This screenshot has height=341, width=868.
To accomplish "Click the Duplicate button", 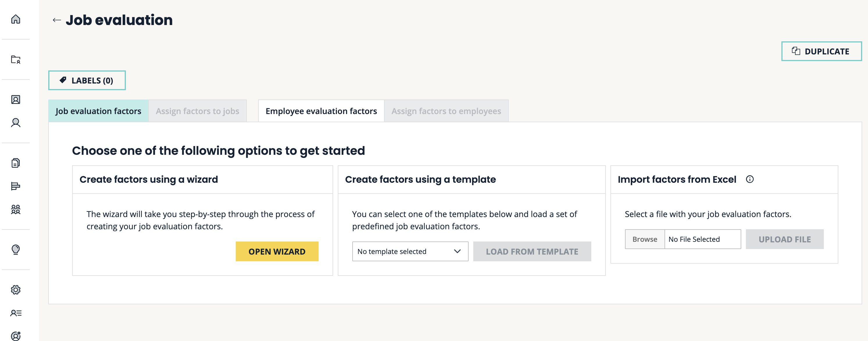I will tap(821, 51).
